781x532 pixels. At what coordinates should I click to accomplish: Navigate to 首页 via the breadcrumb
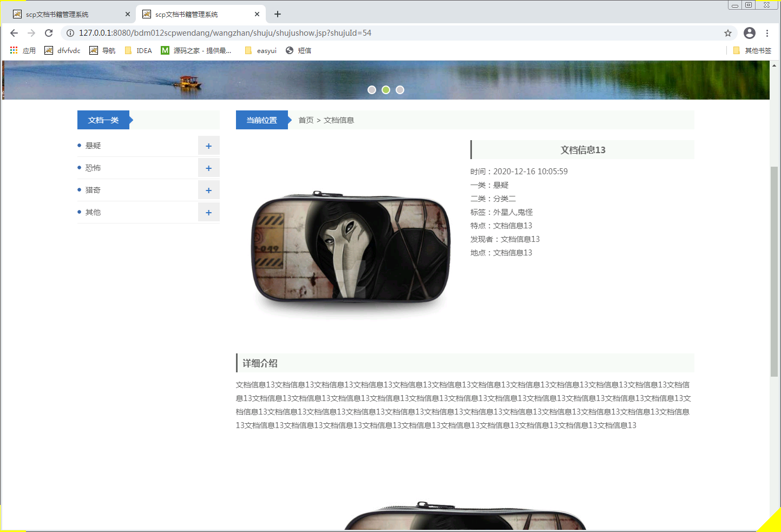coord(306,120)
